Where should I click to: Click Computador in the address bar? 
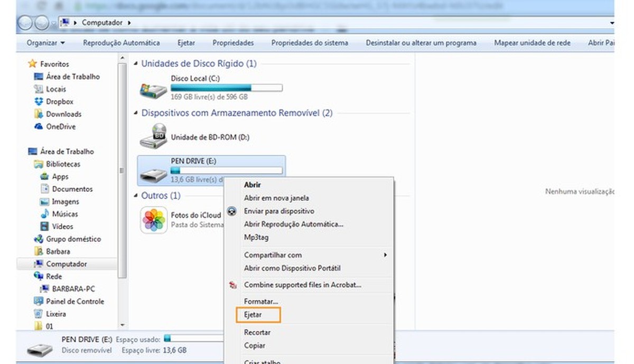pos(102,23)
